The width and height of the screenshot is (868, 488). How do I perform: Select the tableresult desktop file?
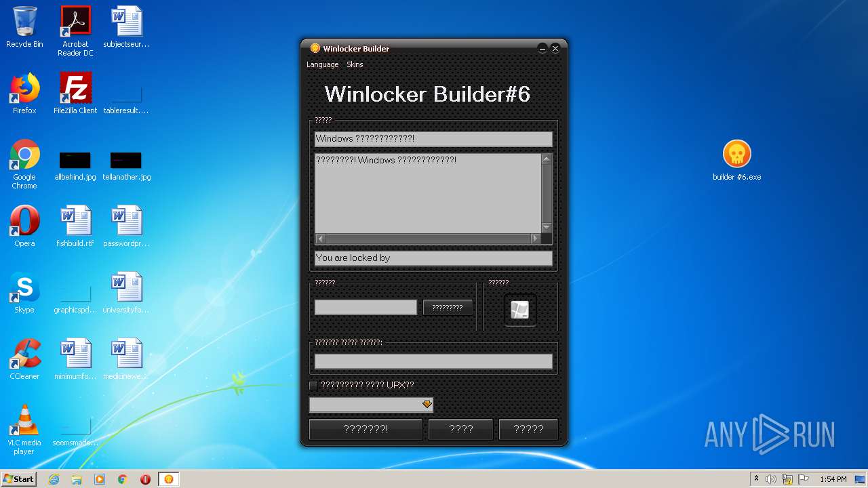pos(126,98)
